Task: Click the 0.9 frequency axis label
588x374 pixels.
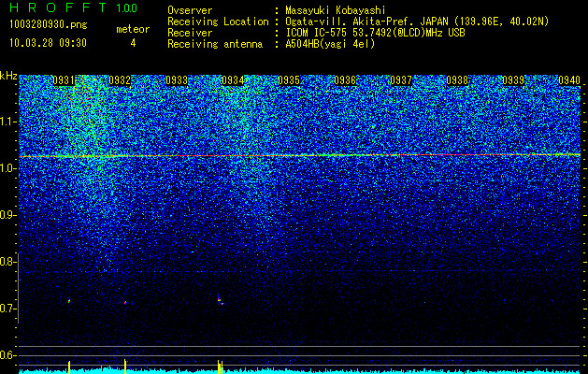Action: (7, 215)
